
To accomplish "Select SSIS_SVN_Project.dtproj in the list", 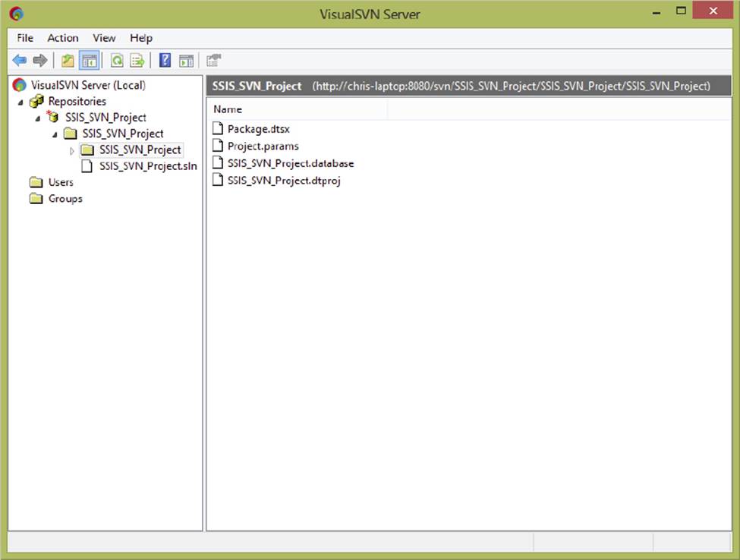I will coord(284,181).
